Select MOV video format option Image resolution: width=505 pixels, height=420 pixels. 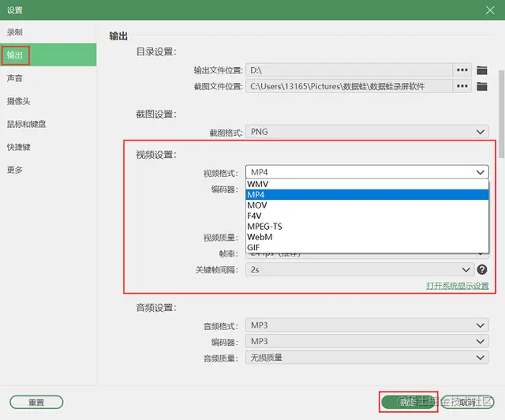[x=367, y=205]
